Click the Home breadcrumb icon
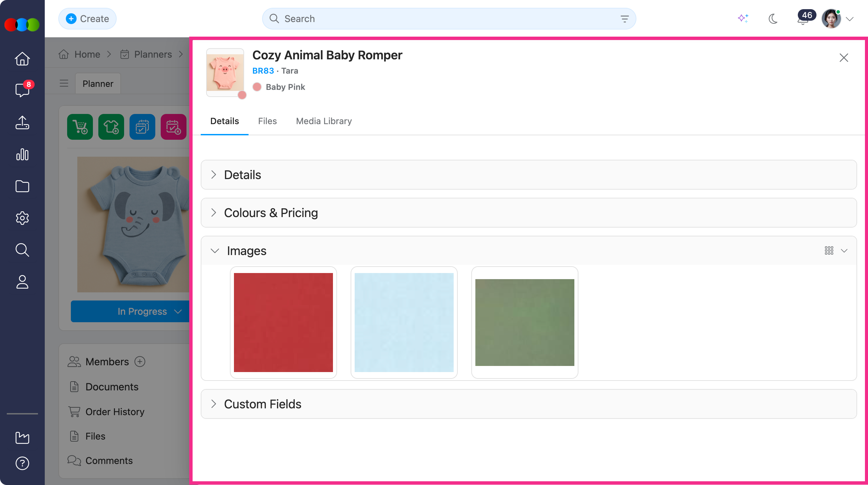 [64, 54]
